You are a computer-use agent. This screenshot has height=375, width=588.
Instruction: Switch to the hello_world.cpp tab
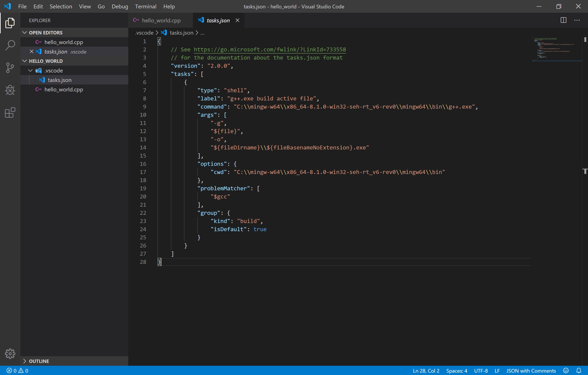click(x=161, y=20)
